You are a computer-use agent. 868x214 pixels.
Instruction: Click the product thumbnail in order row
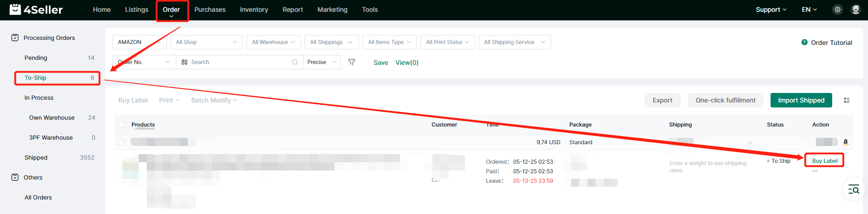click(x=128, y=170)
